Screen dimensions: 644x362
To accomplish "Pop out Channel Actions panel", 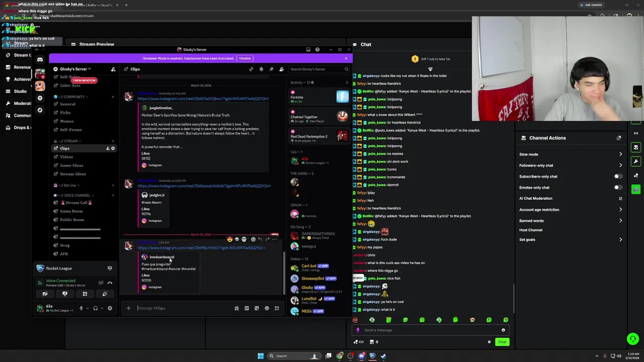I will coord(619,138).
